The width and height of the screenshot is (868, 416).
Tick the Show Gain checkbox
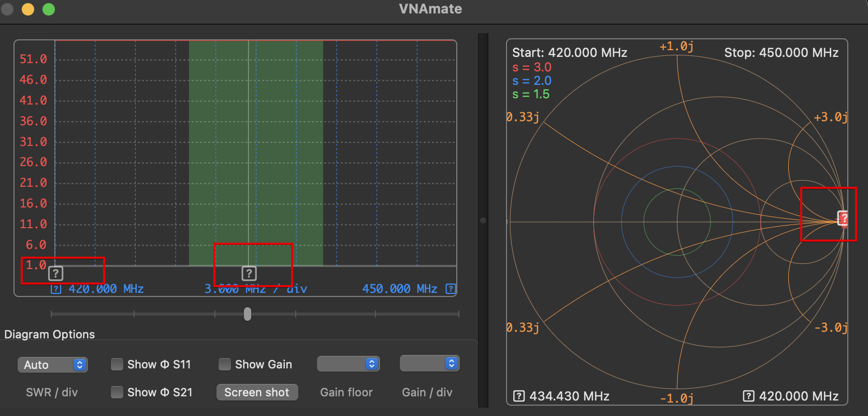click(x=225, y=364)
